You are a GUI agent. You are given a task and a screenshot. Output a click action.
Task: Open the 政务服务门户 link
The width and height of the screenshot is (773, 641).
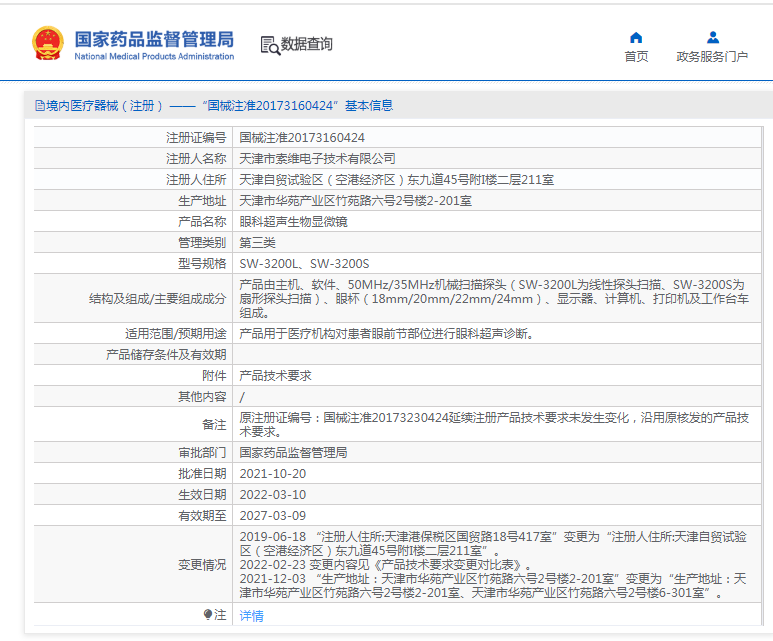(x=712, y=57)
